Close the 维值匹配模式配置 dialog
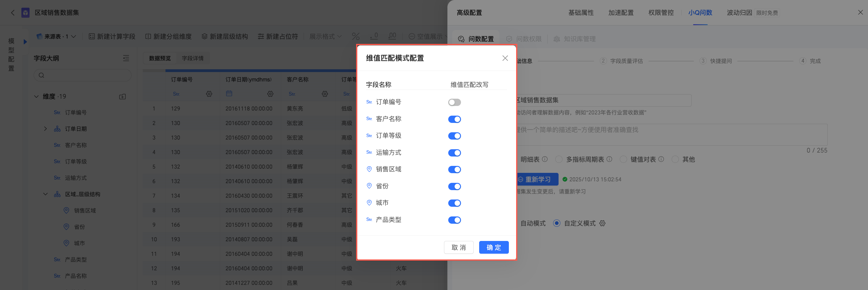This screenshot has width=868, height=290. pyautogui.click(x=505, y=58)
